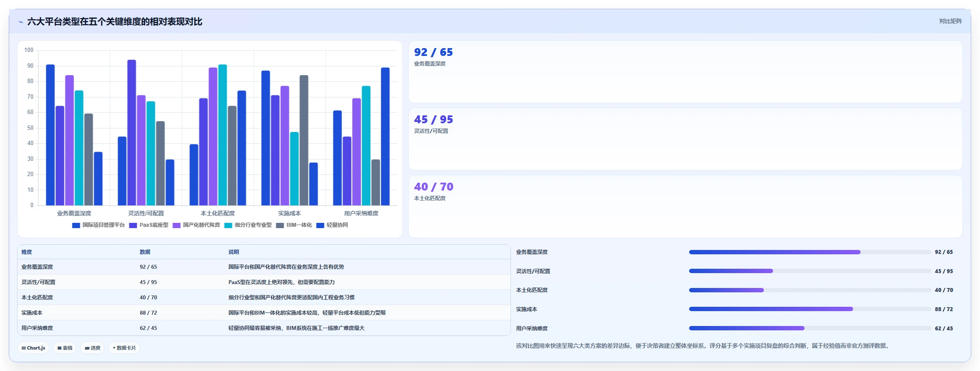Click the 本土化匹配度 progress bar
980x371 pixels.
pos(810,290)
